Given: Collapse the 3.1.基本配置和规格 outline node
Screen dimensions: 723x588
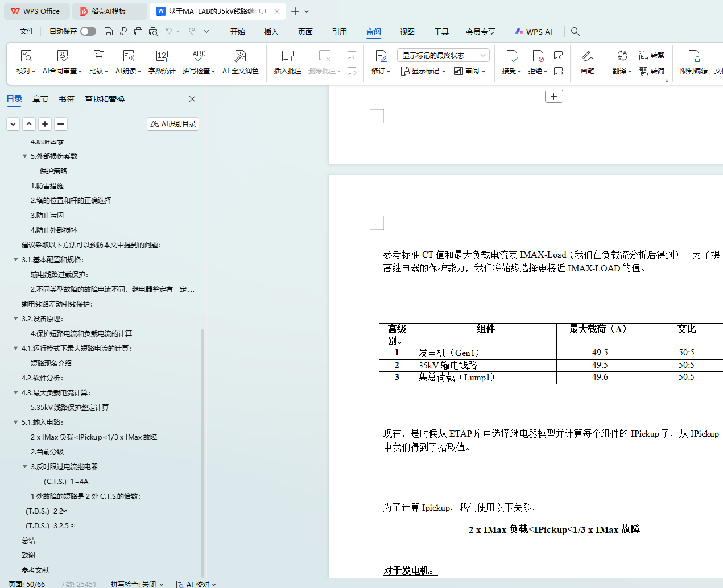Looking at the screenshot, I should click(16, 259).
